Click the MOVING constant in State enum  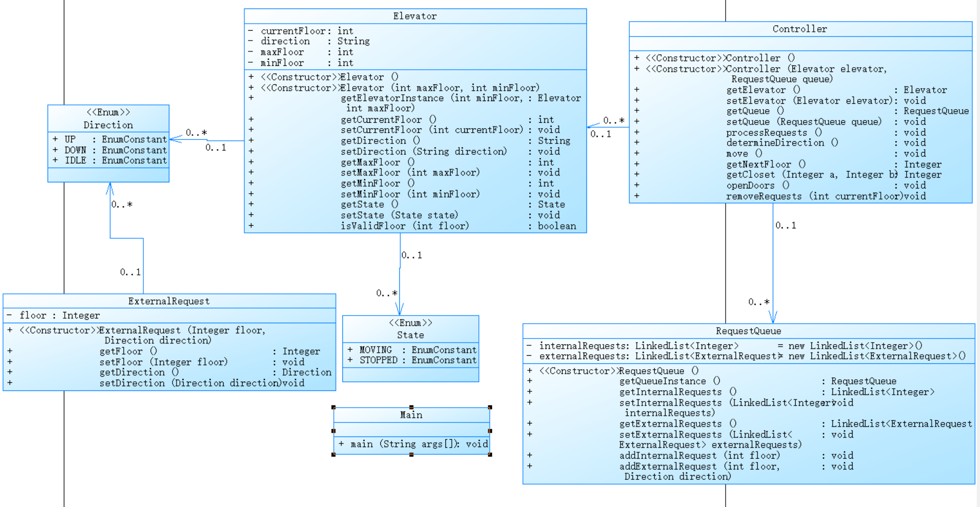375,350
